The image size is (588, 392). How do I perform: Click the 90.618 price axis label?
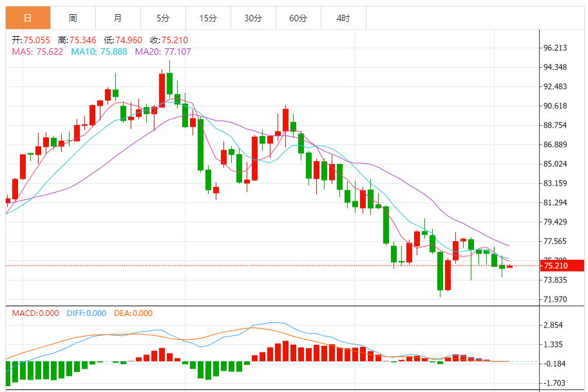tap(555, 106)
